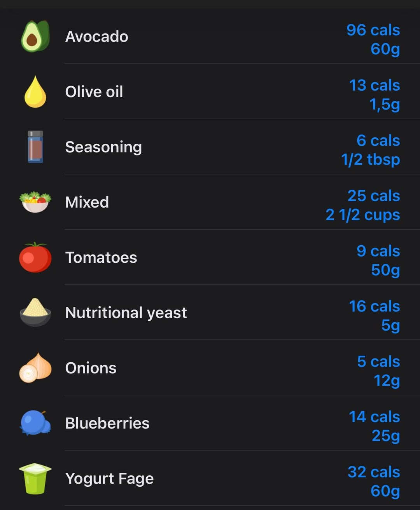Viewport: 420px width, 510px height.
Task: Open the Yogurt Fage entry
Action: pyautogui.click(x=210, y=479)
